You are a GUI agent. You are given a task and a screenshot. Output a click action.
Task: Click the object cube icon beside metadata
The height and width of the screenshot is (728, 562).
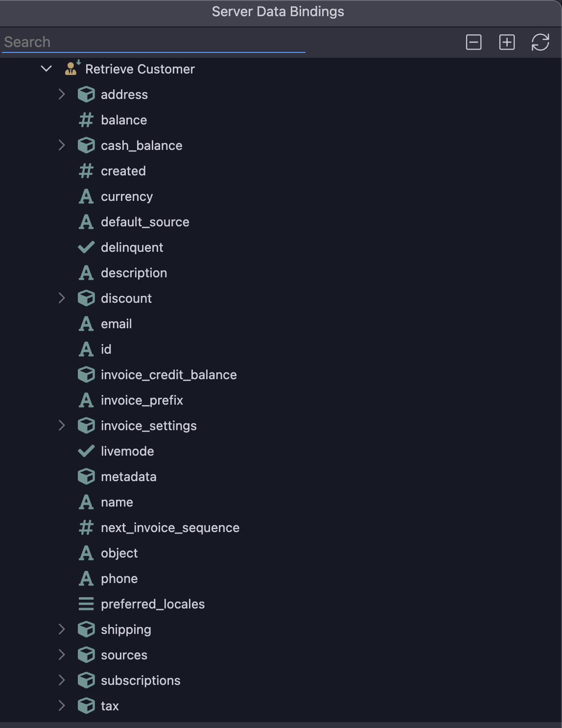(86, 477)
